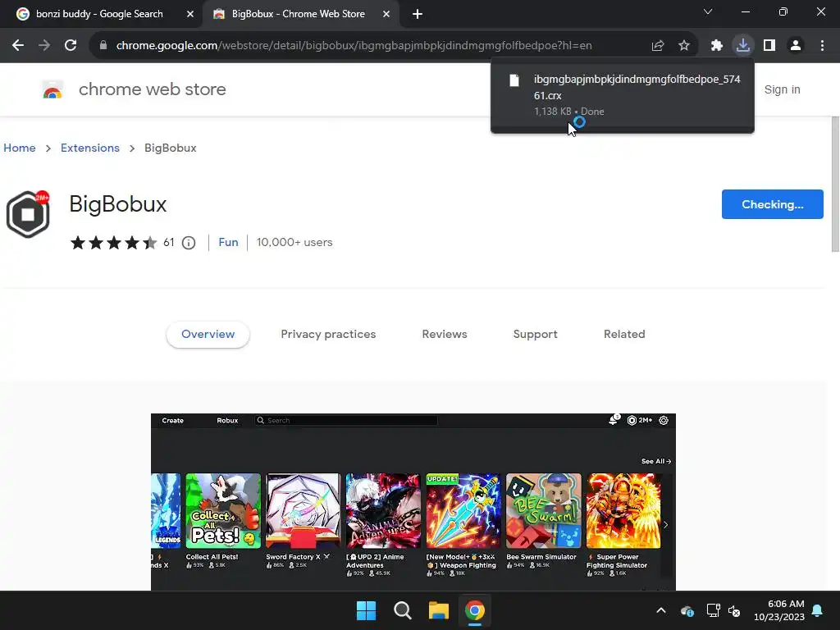Open network status tray icon

point(713,610)
